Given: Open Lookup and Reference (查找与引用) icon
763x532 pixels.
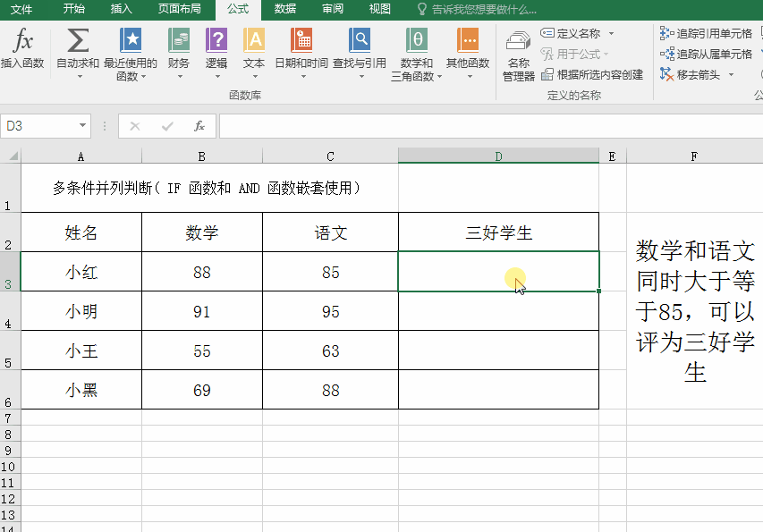Looking at the screenshot, I should [360, 40].
